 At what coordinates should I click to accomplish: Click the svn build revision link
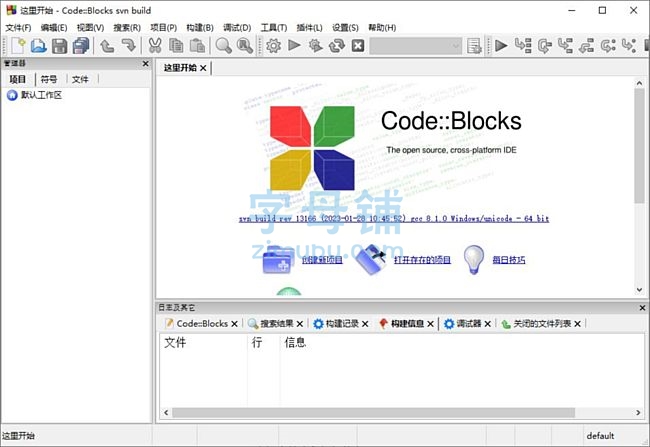tap(394, 219)
